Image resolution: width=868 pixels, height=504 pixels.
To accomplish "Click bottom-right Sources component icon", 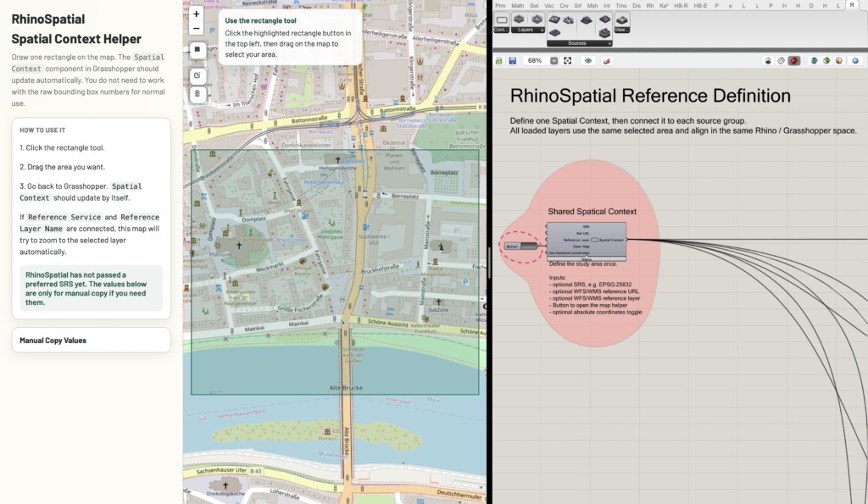I will click(604, 33).
